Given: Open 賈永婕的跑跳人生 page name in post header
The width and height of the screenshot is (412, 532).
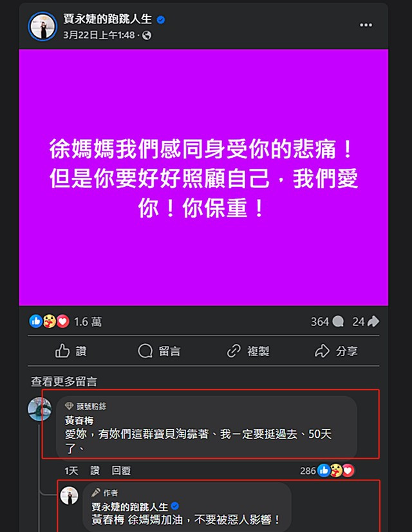Looking at the screenshot, I should tap(108, 19).
